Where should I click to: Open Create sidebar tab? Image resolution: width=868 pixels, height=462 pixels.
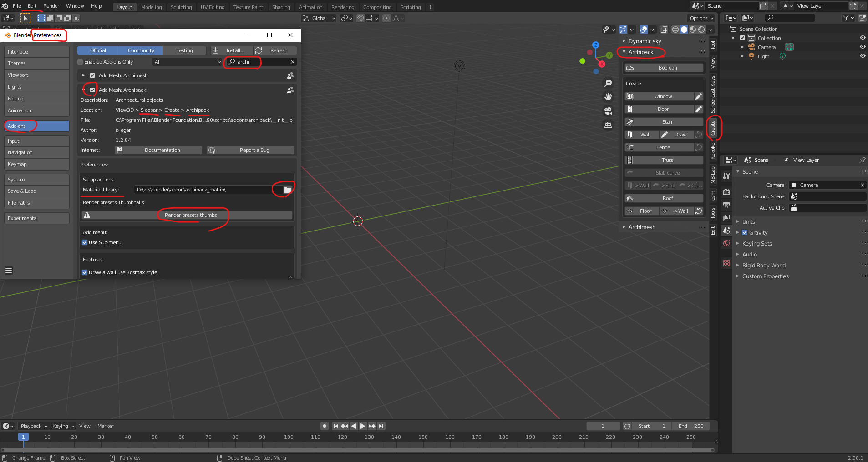713,128
